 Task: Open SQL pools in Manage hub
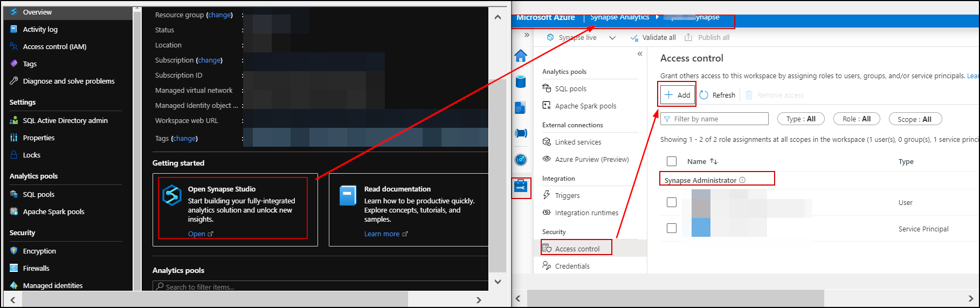click(x=570, y=88)
